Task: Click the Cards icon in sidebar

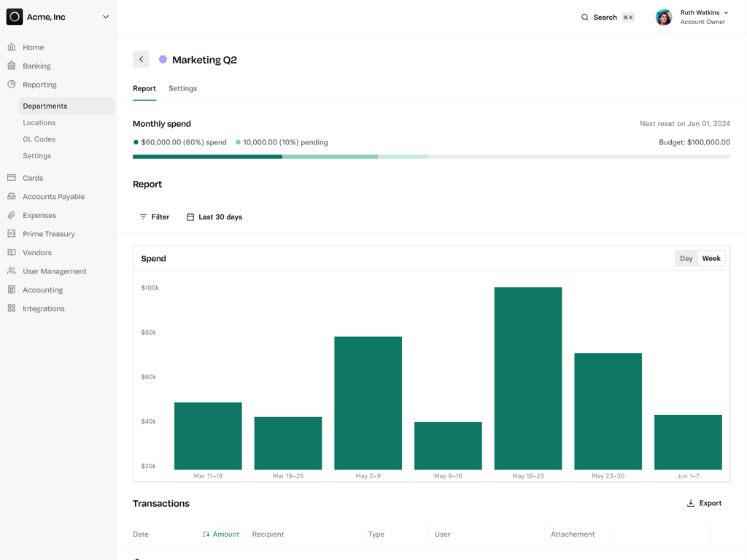Action: click(x=12, y=178)
